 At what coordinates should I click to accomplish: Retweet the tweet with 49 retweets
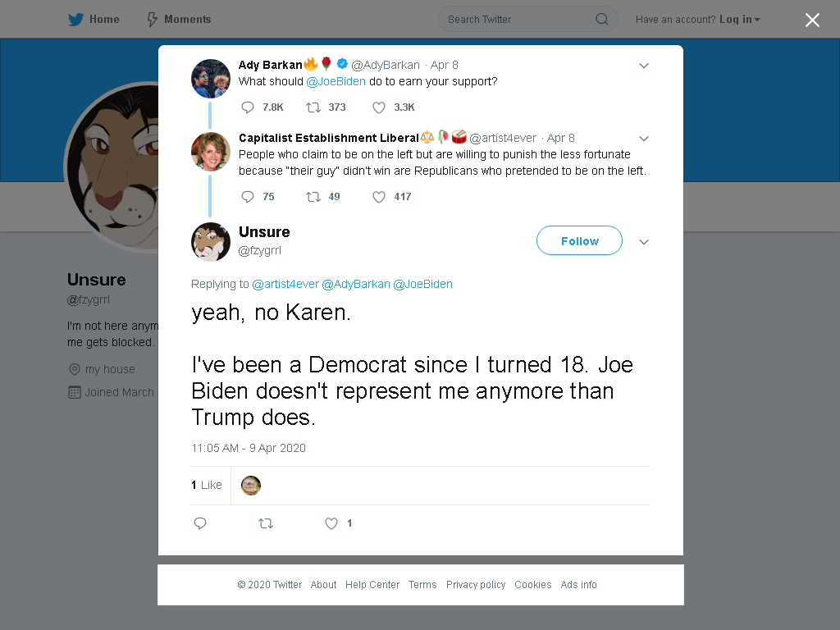tap(313, 197)
